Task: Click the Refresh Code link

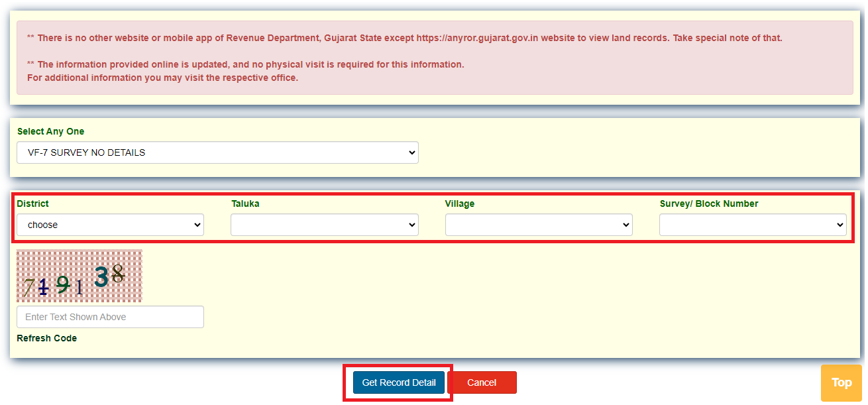Action: click(x=46, y=337)
